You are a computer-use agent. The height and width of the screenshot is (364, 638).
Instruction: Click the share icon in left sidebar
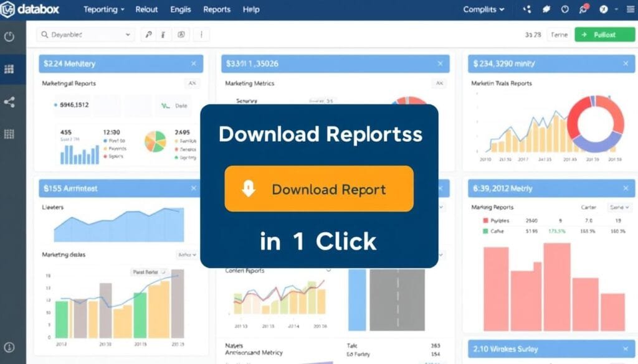tap(9, 102)
